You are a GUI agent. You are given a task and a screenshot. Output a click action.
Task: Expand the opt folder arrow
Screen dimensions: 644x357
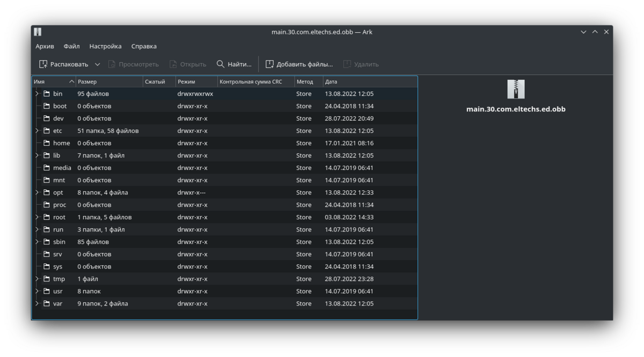click(x=37, y=192)
